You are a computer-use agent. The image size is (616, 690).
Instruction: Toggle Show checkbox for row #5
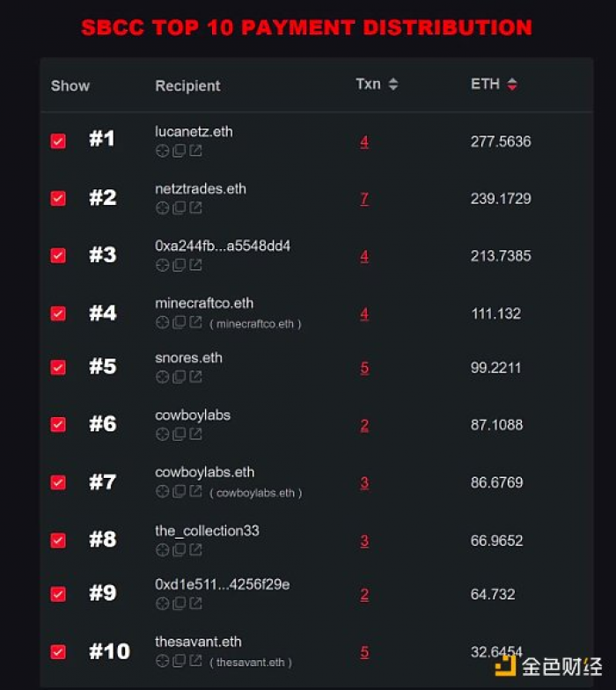[58, 367]
